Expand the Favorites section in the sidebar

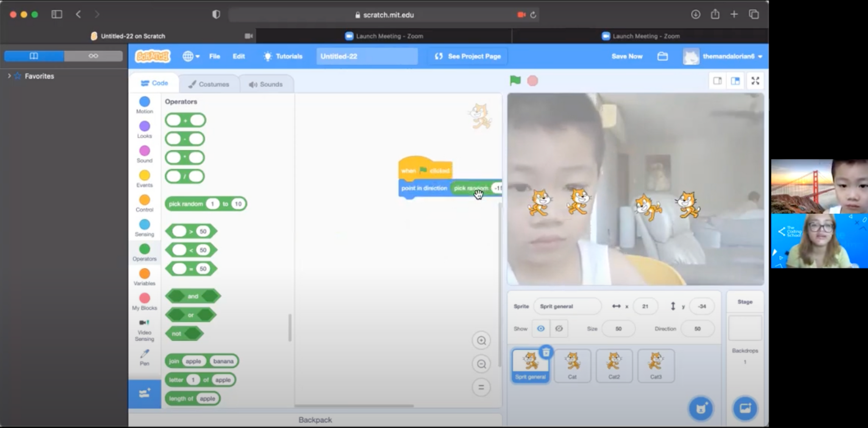pos(9,76)
